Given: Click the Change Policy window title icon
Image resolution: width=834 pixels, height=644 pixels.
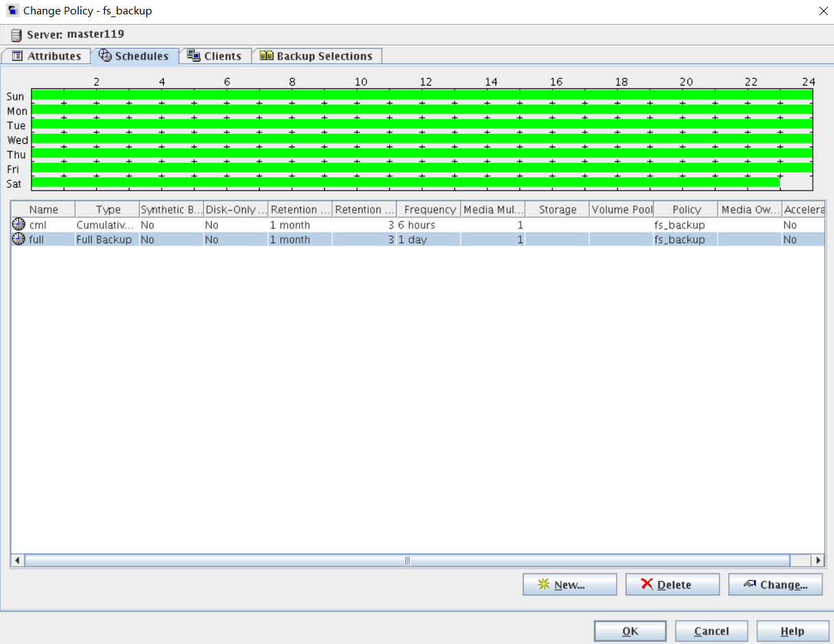Looking at the screenshot, I should [x=12, y=11].
